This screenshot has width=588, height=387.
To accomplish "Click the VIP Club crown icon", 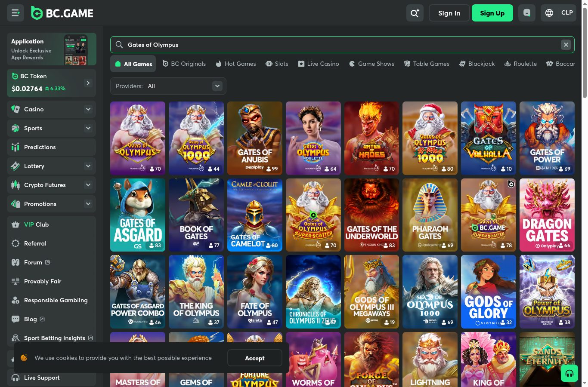I will (15, 224).
